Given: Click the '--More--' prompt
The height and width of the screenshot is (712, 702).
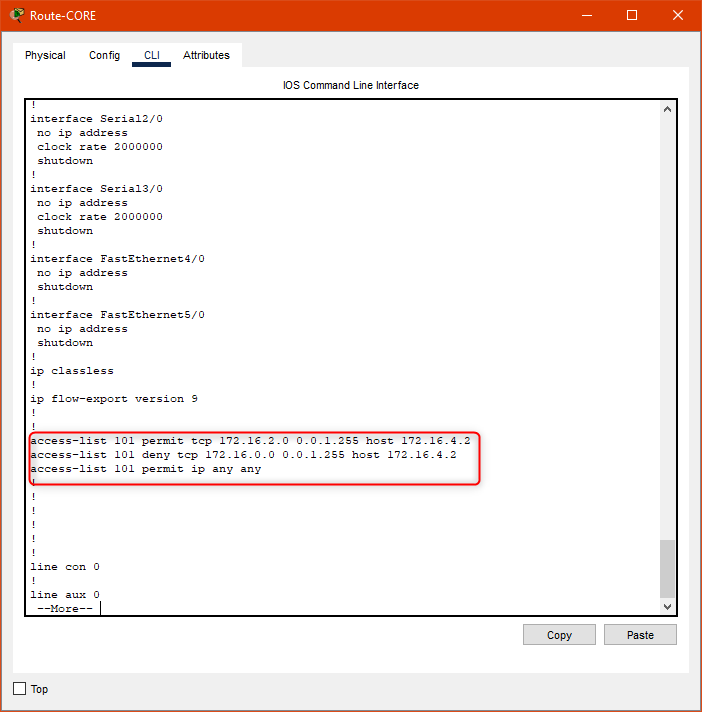Looking at the screenshot, I should point(64,608).
